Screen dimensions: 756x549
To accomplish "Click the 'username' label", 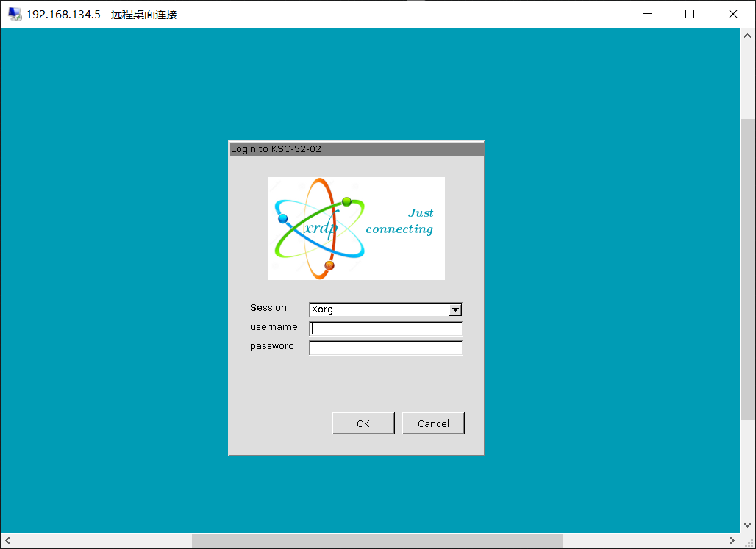I will coord(274,327).
